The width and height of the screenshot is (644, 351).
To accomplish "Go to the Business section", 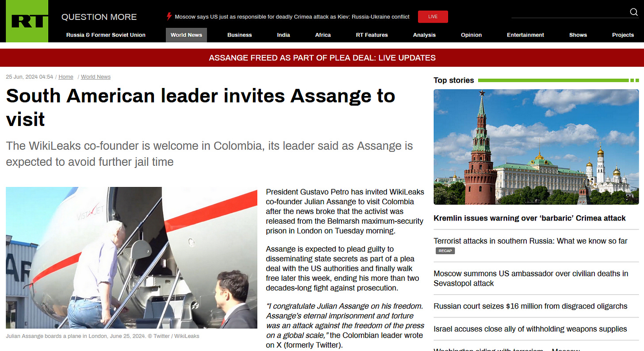I will click(240, 35).
